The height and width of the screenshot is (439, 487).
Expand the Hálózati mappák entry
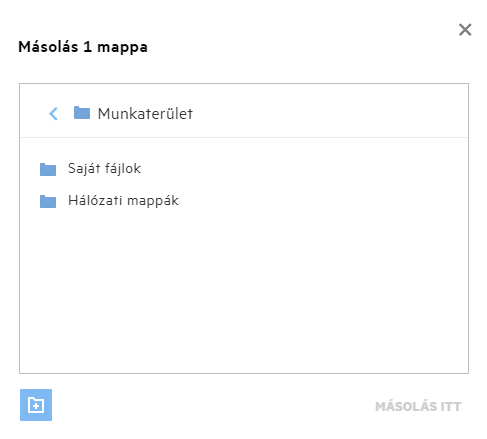coord(123,201)
